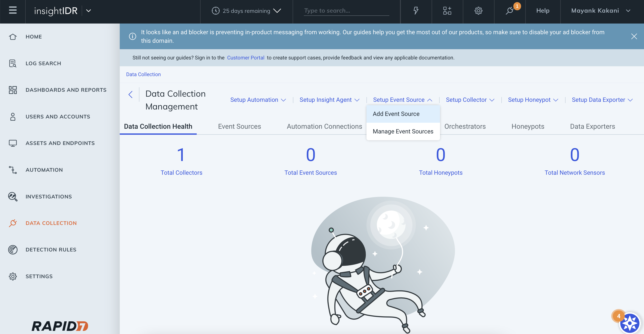Click inside the search field
The height and width of the screenshot is (334, 644).
click(346, 10)
